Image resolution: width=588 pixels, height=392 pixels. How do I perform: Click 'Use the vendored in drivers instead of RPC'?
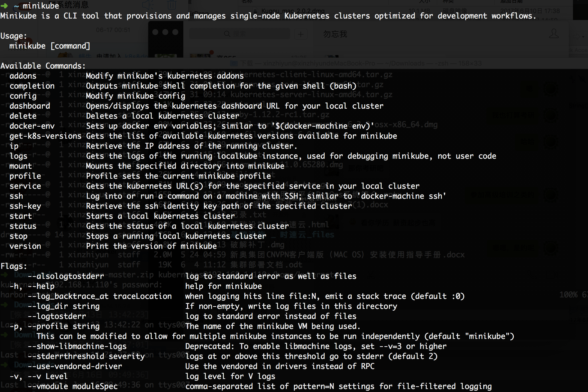coord(280,366)
